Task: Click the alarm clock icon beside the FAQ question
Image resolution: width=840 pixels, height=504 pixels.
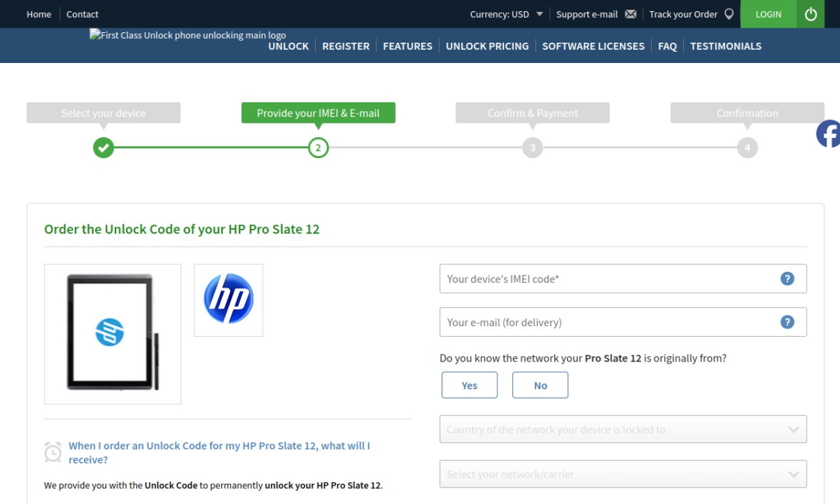Action: [53, 452]
